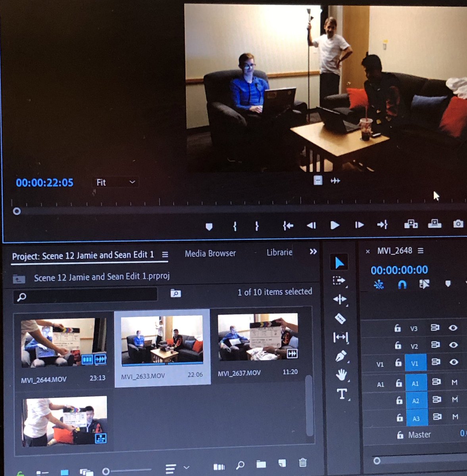Screen dimensions: 467x476
Task: Select the Type tool
Action: tap(342, 393)
